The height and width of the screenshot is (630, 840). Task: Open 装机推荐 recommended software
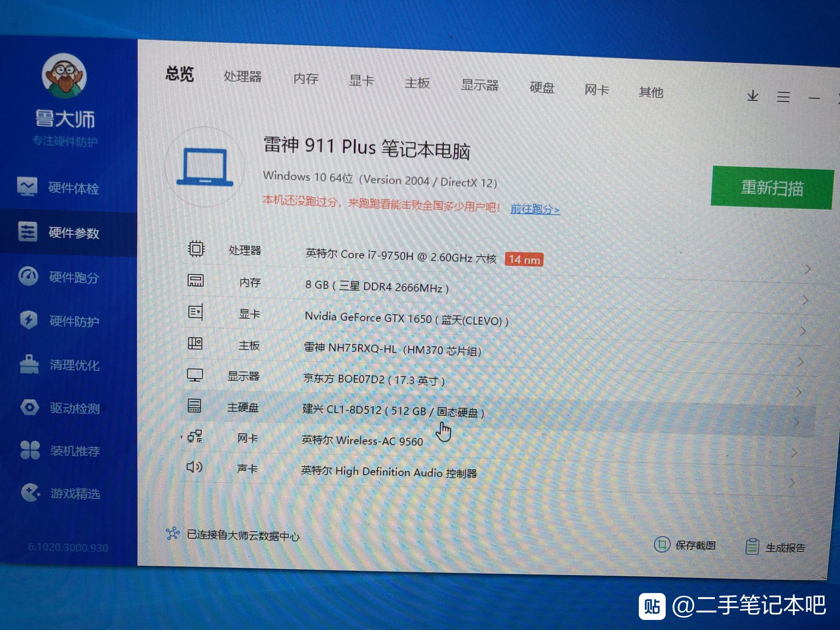pyautogui.click(x=61, y=451)
